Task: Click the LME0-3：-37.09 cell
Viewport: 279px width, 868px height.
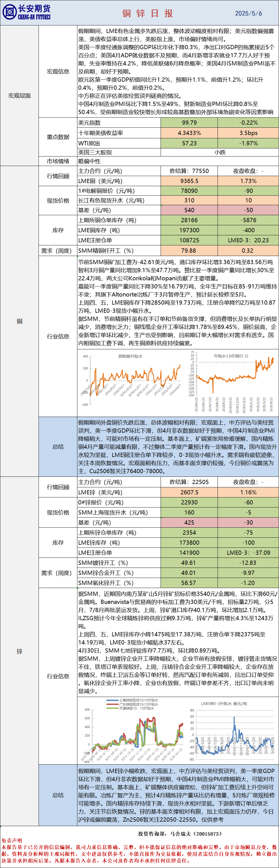Action: [x=248, y=552]
